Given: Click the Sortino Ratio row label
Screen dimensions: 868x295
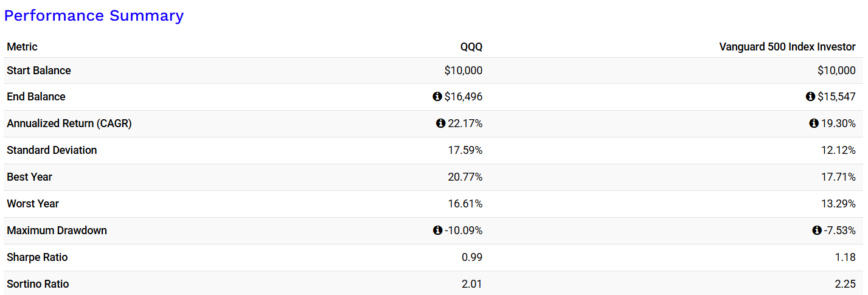Looking at the screenshot, I should (x=38, y=284).
